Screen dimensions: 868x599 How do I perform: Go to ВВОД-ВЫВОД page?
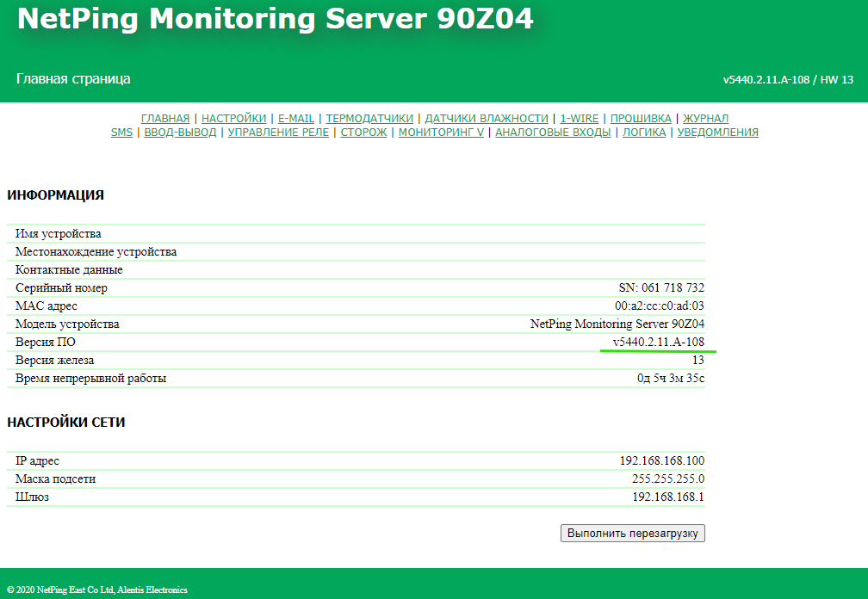tap(180, 133)
